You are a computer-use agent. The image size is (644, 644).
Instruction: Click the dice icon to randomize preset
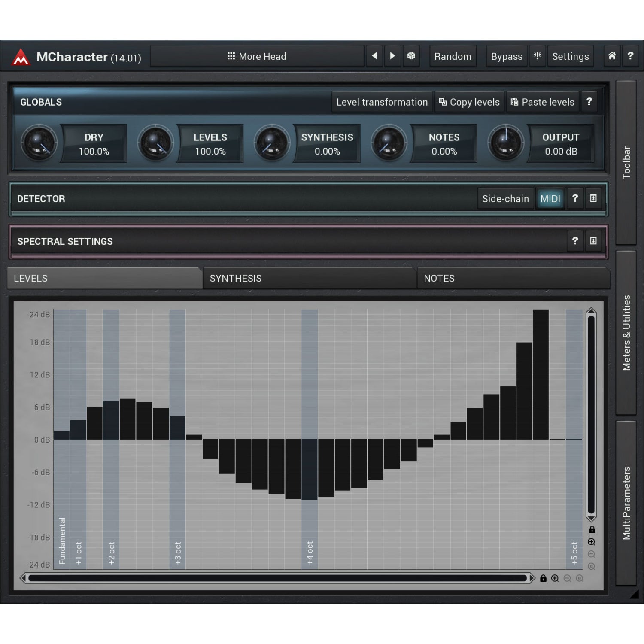[x=411, y=56]
